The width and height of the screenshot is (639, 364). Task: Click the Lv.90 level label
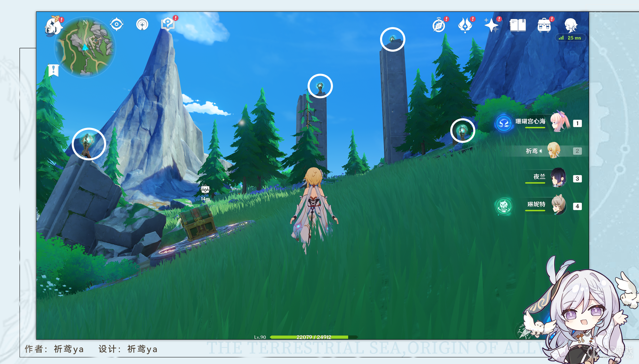click(x=260, y=337)
